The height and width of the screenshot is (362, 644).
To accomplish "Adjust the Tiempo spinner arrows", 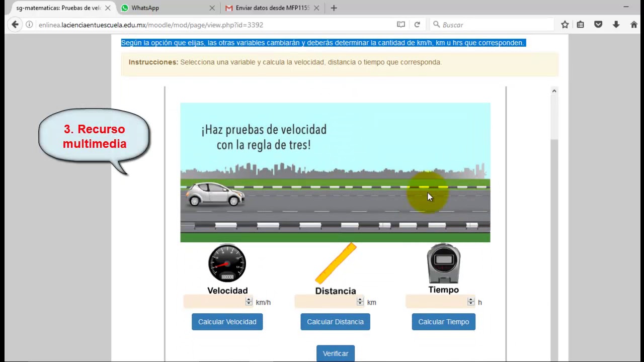I will coord(471,302).
